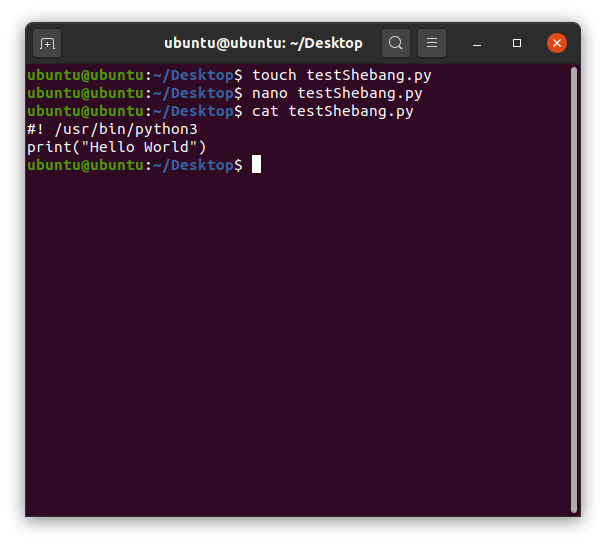Click the terminal's vertical scrollbar
This screenshot has height=545, width=606.
[574, 290]
